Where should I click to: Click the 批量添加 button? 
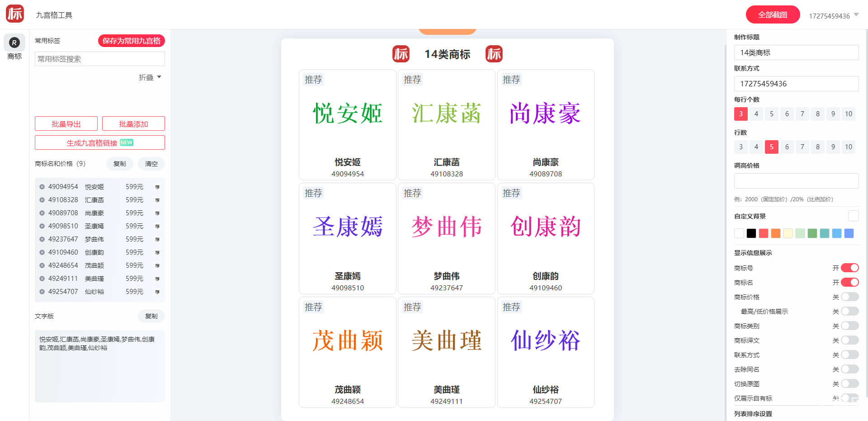(133, 124)
